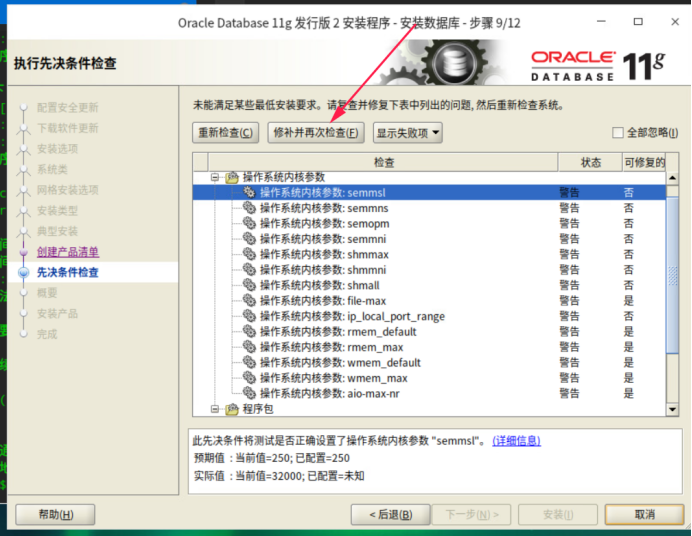This screenshot has width=692, height=536.
Task: Click 实际值 line in details panel
Action: (x=279, y=476)
